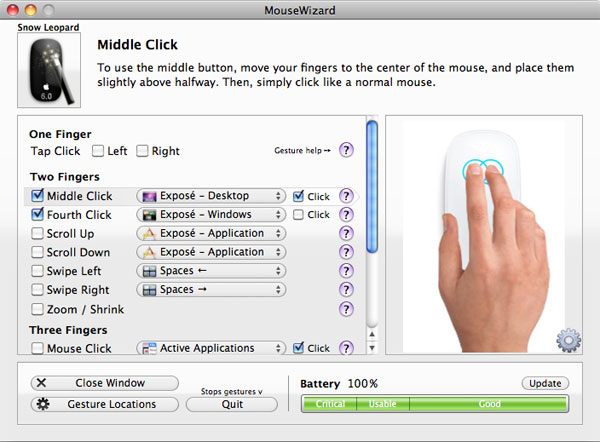Enable Tap Click Left checkbox
This screenshot has height=442, width=600.
coord(98,151)
